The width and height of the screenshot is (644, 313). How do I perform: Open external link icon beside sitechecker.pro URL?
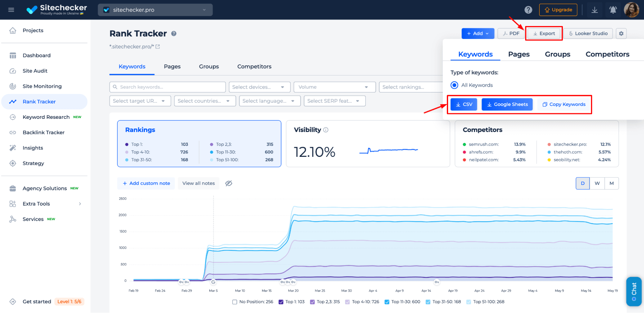(158, 47)
